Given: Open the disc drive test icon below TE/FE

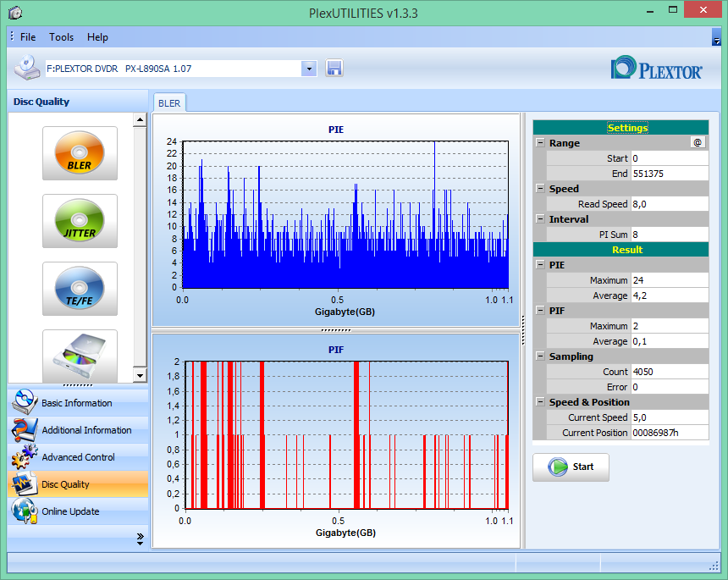Looking at the screenshot, I should click(80, 356).
